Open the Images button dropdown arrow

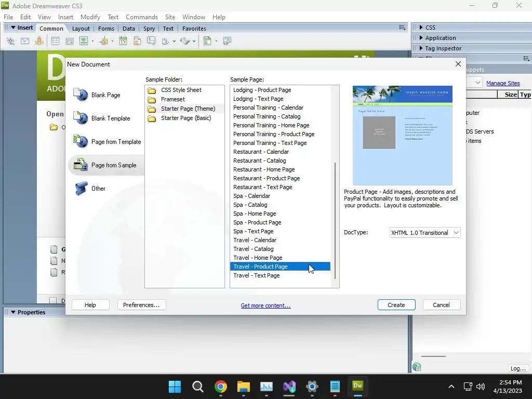coord(92,42)
